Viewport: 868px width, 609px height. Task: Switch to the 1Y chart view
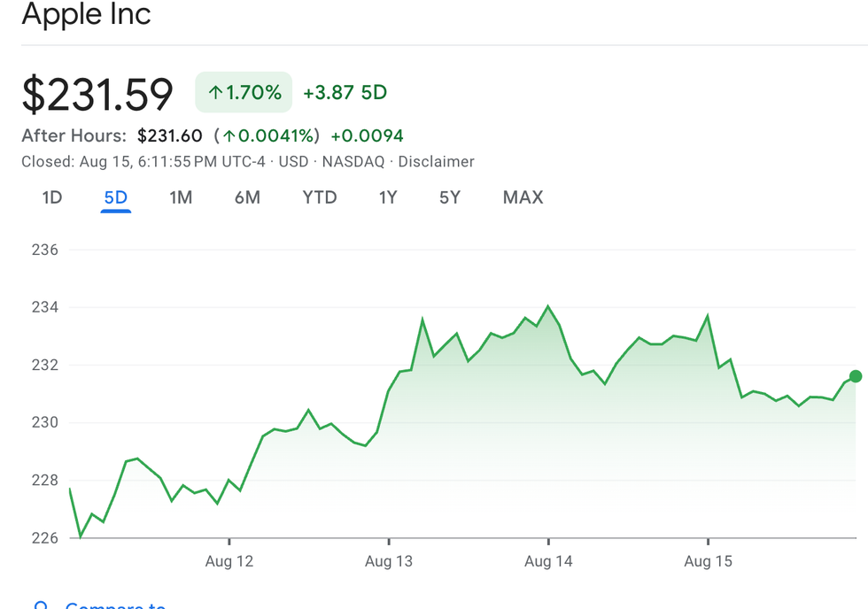click(388, 197)
